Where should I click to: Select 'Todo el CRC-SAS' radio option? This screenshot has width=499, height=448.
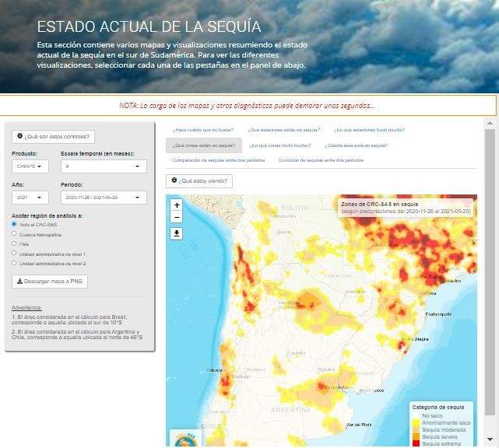[14, 224]
